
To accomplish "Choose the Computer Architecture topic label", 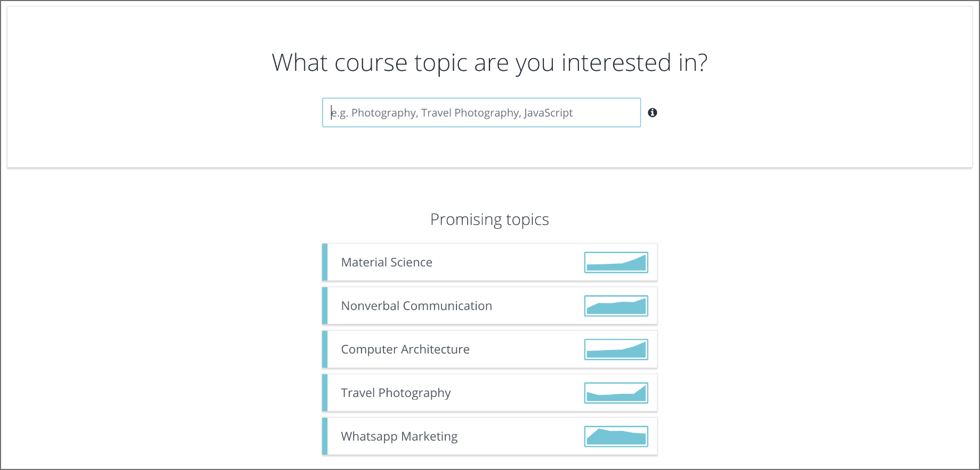I will (x=405, y=350).
